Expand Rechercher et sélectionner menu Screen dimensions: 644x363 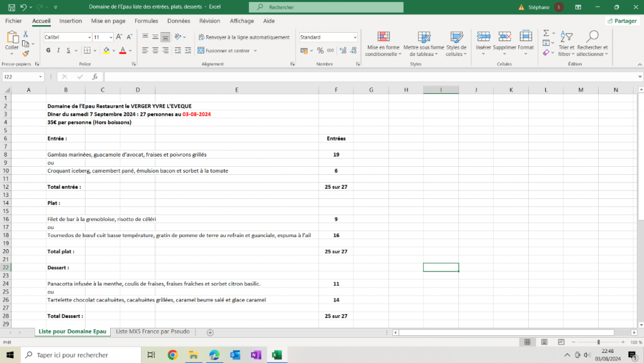592,43
